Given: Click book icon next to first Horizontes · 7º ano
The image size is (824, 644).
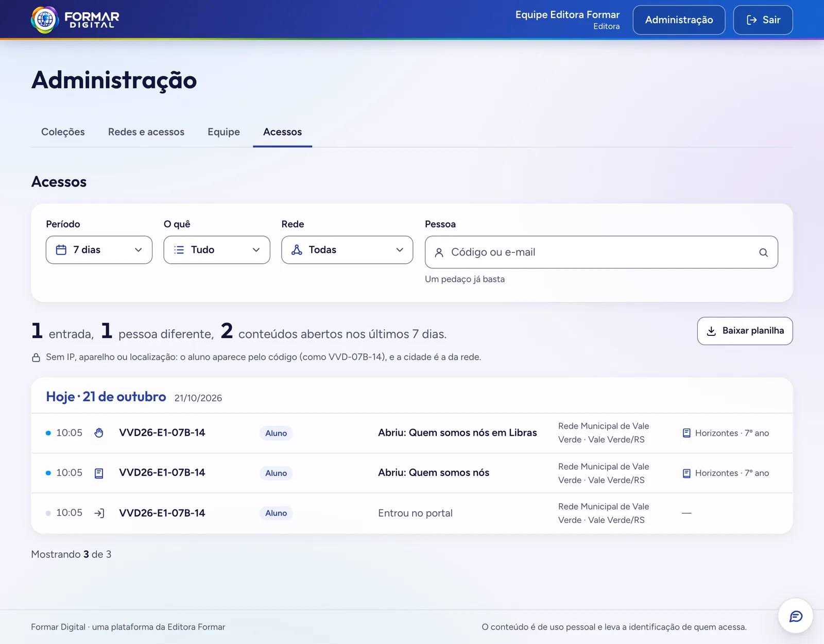Looking at the screenshot, I should point(686,433).
